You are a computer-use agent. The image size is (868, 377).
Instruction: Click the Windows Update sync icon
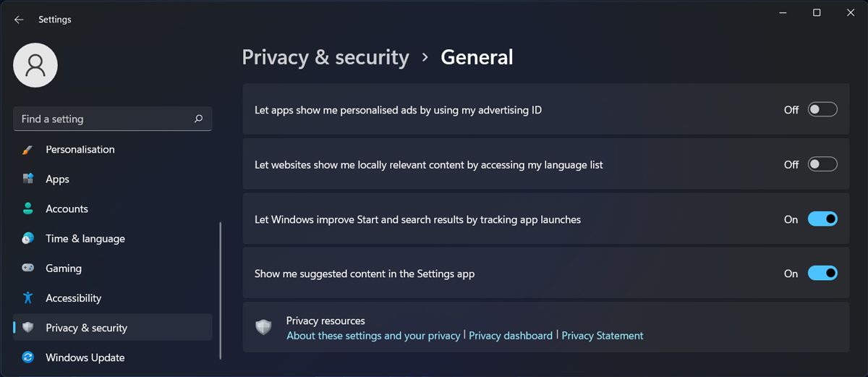(28, 357)
